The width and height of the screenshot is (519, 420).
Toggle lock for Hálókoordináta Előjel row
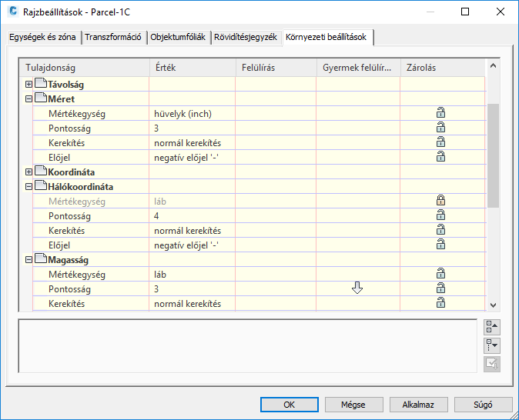(x=441, y=244)
